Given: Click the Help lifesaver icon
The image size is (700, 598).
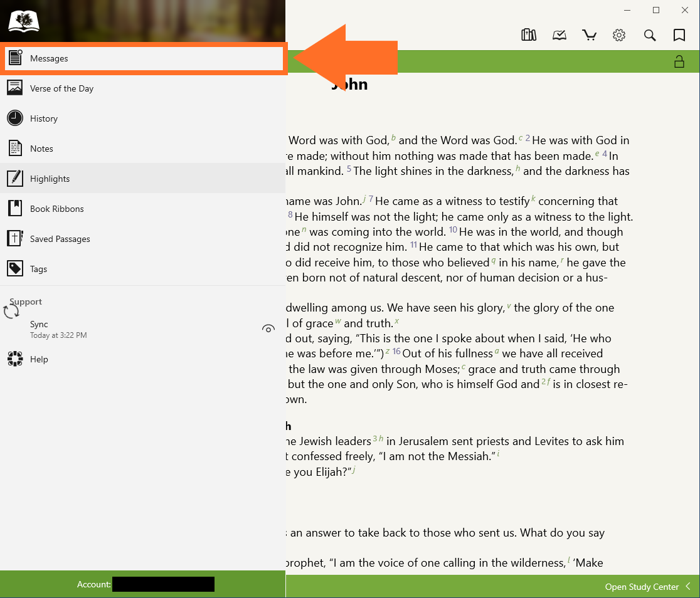Looking at the screenshot, I should point(15,359).
